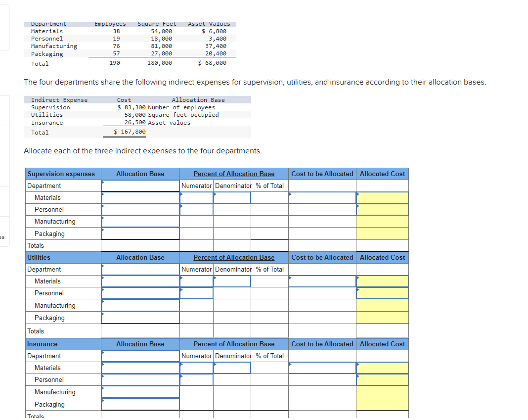Open the Allocation Base dropdown for Insurance Packaging
528x420 pixels.
140,404
